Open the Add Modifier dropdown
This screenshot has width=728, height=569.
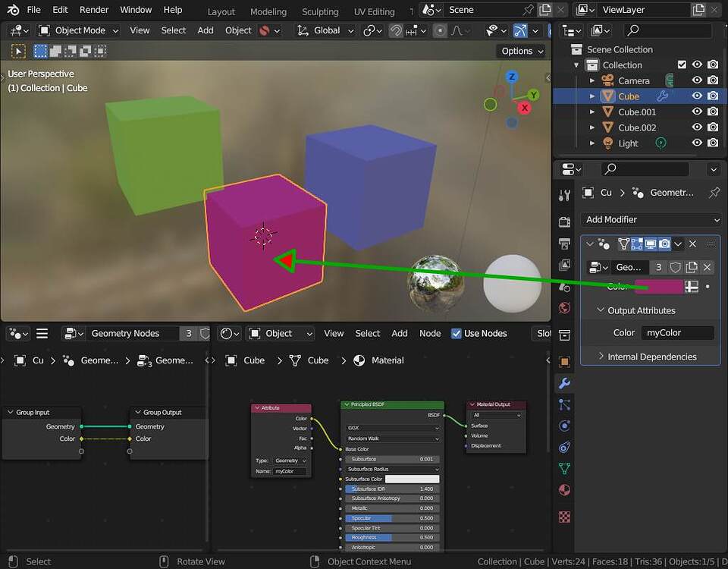(651, 219)
